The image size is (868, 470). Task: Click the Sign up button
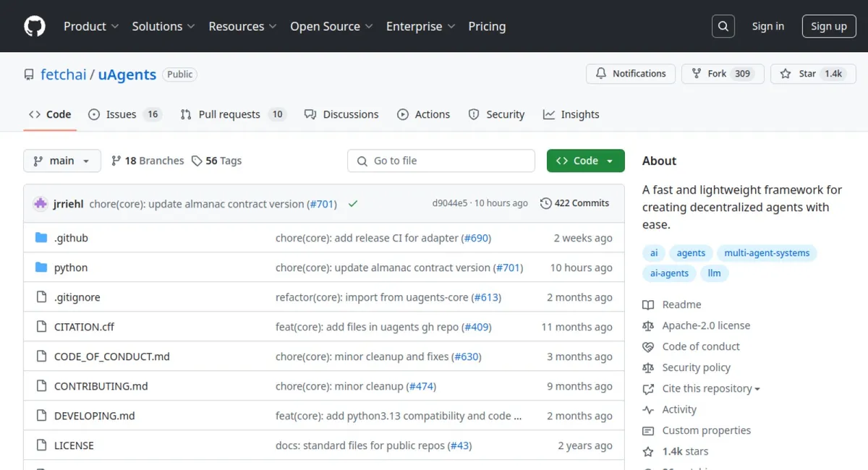tap(828, 26)
